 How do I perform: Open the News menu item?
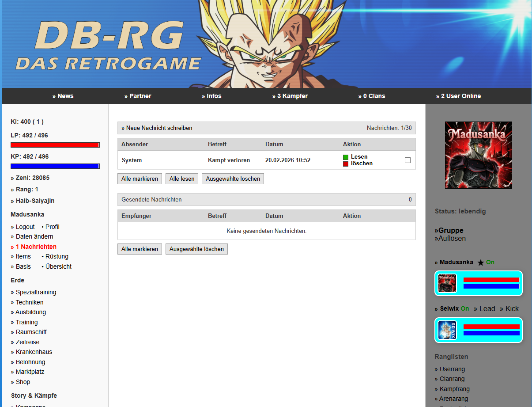pyautogui.click(x=63, y=96)
